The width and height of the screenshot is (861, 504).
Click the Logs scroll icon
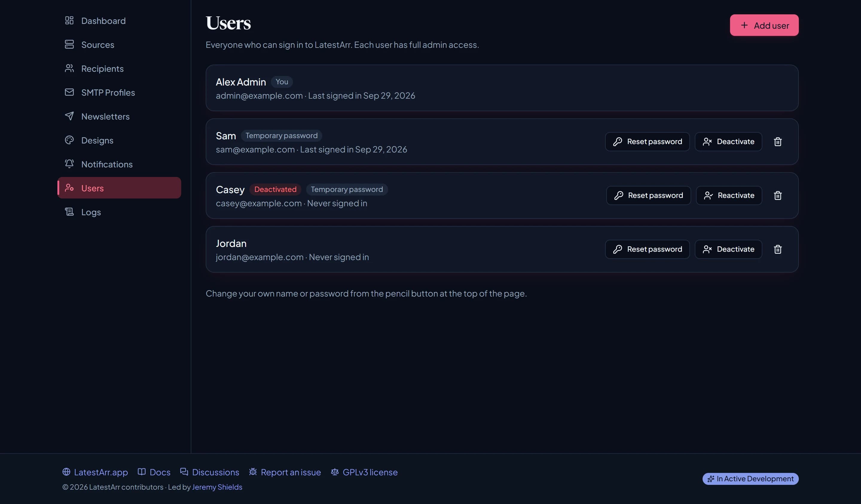click(x=69, y=212)
